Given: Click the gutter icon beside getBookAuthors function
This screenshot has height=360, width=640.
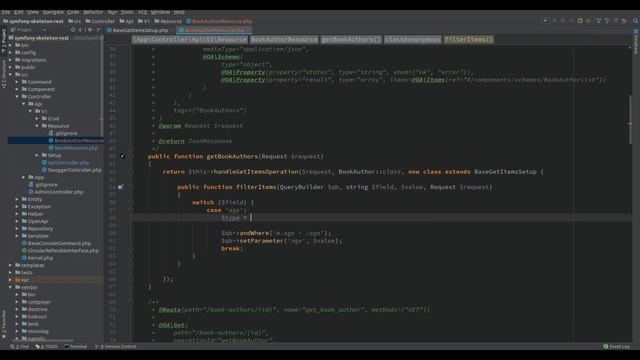Looking at the screenshot, I should click(x=122, y=156).
